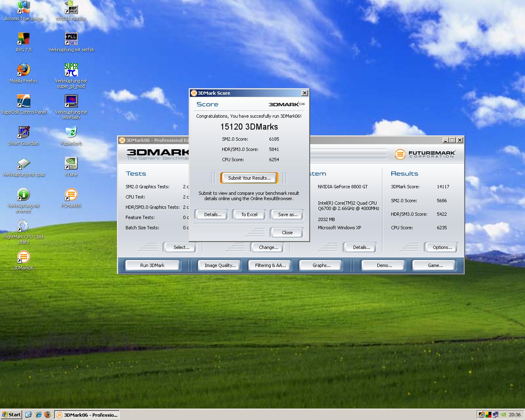
Task: Click the Batch Size Tests label
Action: pyautogui.click(x=142, y=228)
